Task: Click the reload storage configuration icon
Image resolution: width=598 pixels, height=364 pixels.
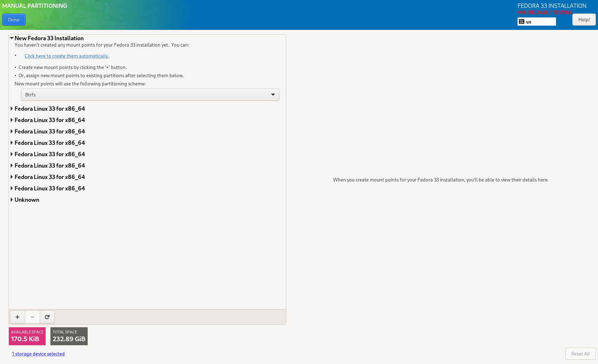Action: (47, 317)
